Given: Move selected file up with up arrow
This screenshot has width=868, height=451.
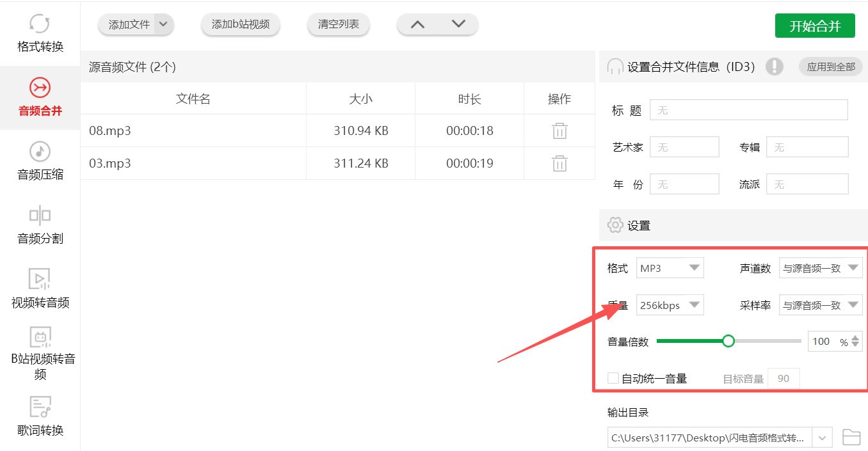Looking at the screenshot, I should (x=417, y=24).
